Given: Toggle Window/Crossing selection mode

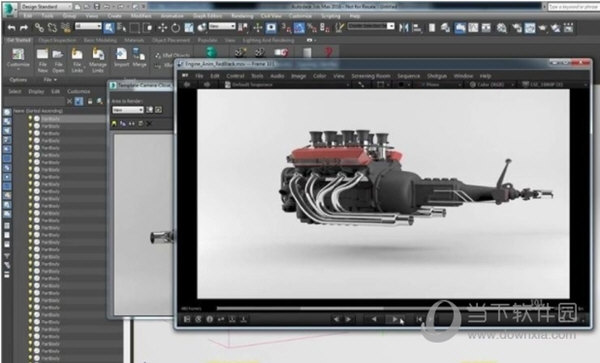Looking at the screenshot, I should click(x=147, y=28).
